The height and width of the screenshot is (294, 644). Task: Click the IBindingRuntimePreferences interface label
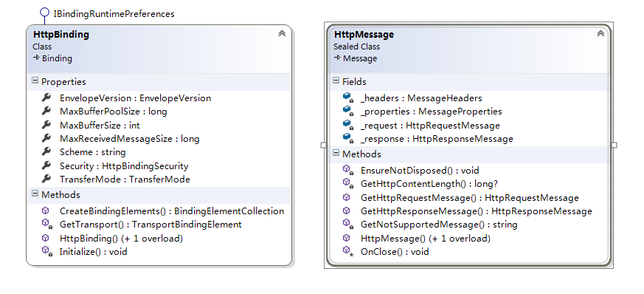coord(114,13)
